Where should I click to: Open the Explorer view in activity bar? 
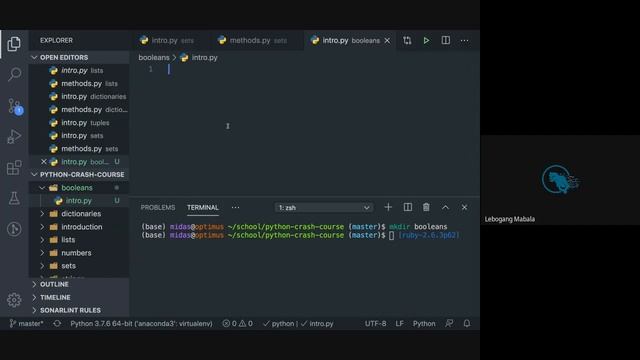point(14,44)
